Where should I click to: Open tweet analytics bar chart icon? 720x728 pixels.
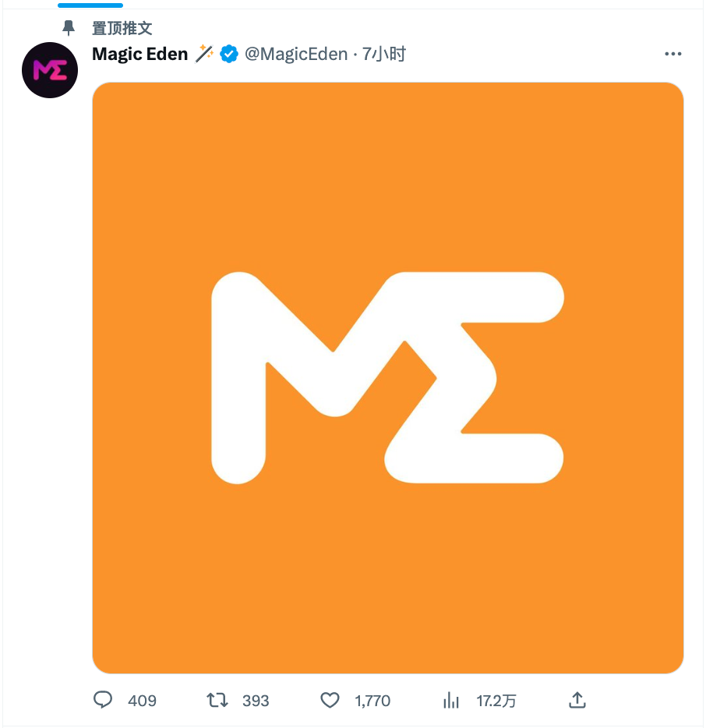(x=450, y=700)
